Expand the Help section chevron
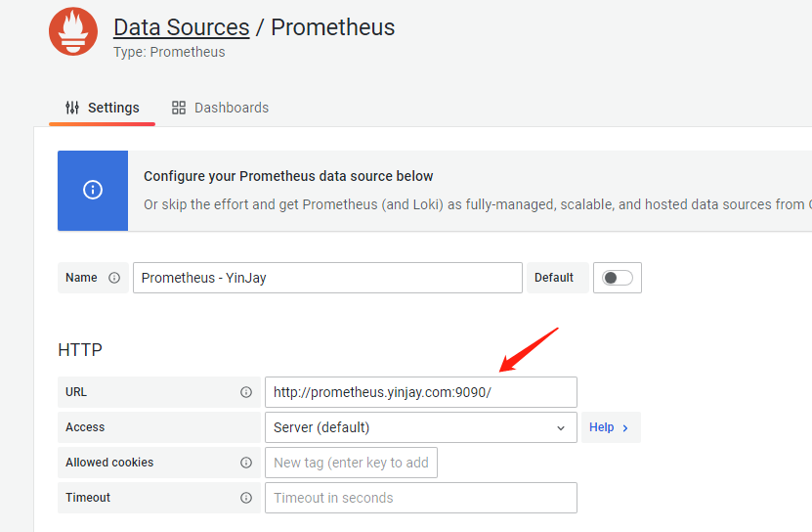The image size is (812, 532). [625, 427]
